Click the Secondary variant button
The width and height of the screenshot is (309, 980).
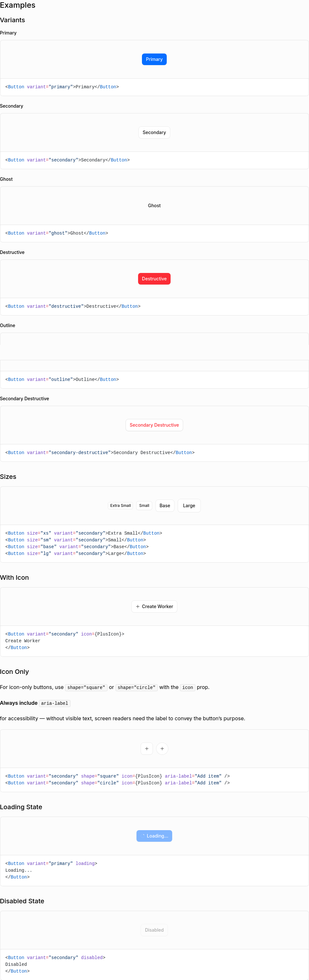(x=154, y=132)
